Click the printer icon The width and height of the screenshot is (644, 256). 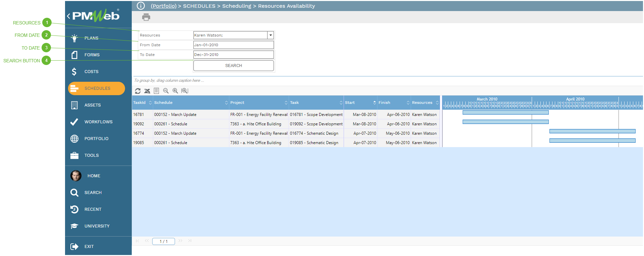[146, 17]
